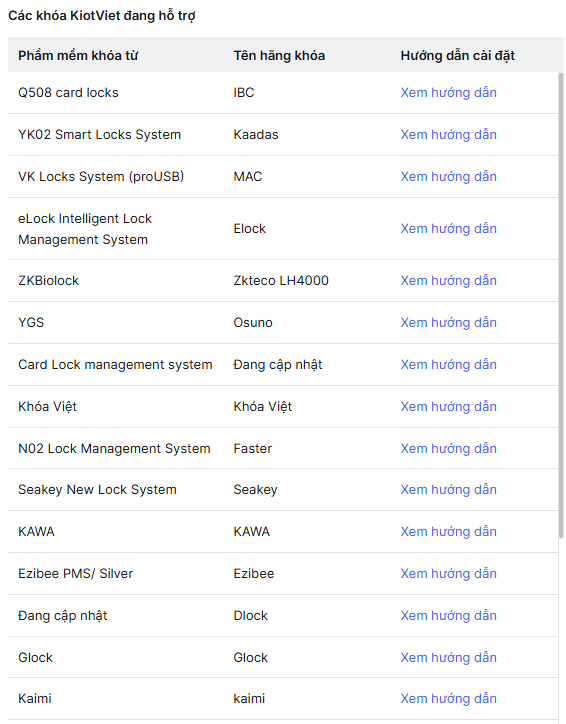
Task: Select the 'N02 Lock Management System' cell
Action: (114, 449)
